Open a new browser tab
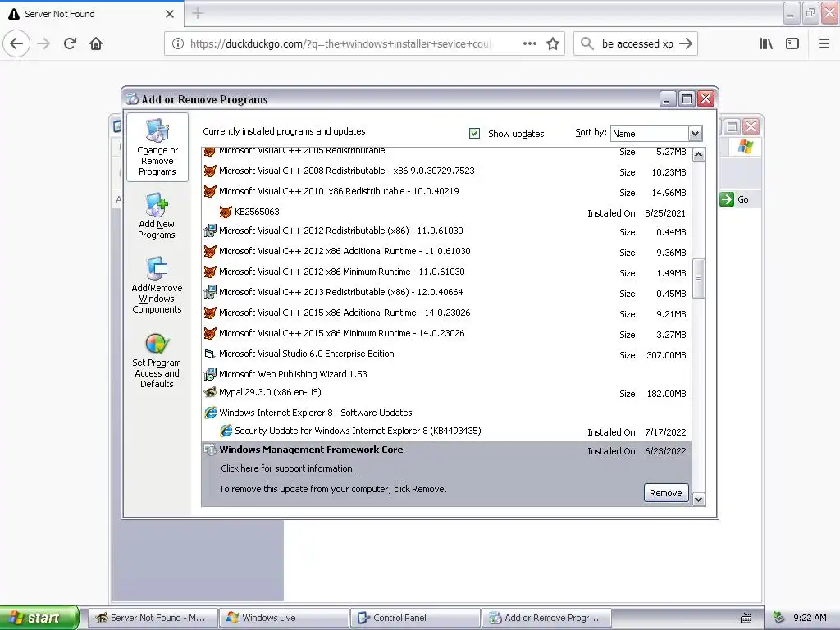 pos(198,13)
